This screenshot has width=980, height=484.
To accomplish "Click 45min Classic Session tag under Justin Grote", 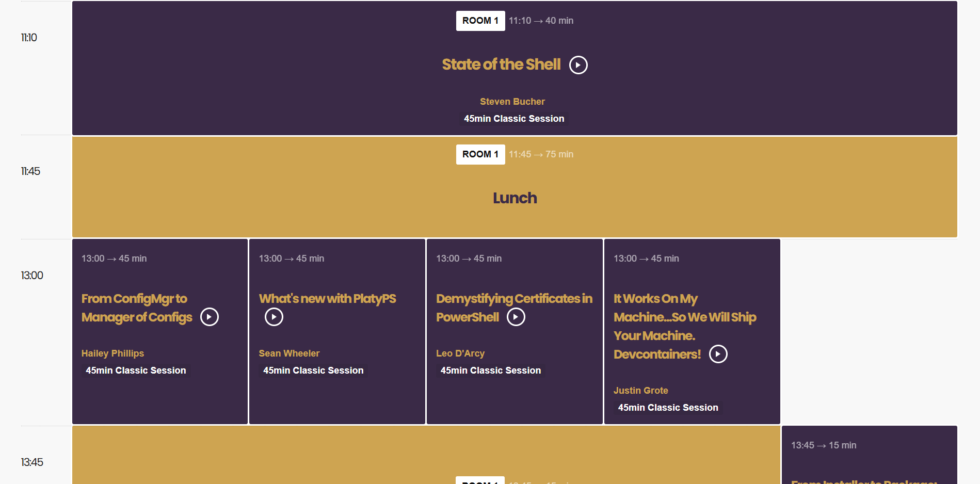I will coord(668,408).
